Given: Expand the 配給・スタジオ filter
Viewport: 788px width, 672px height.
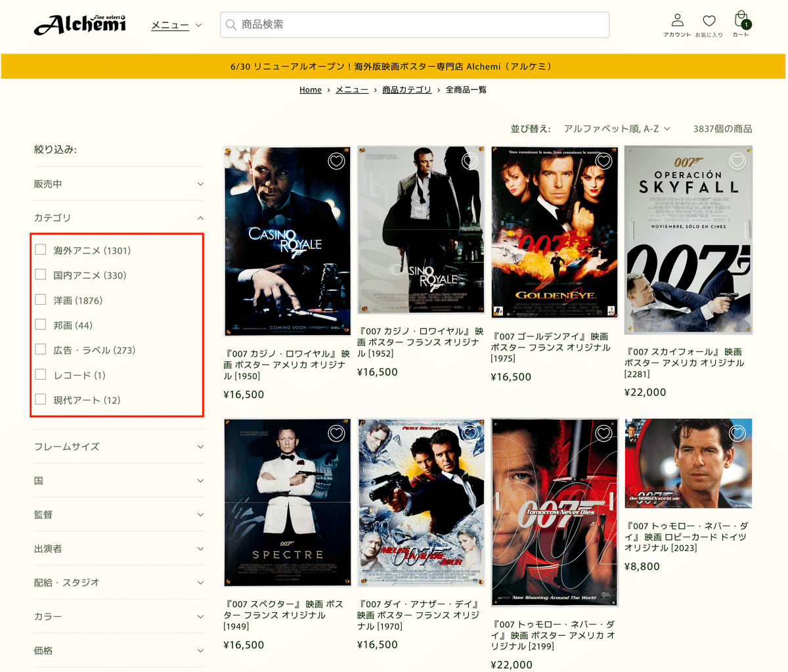Looking at the screenshot, I should (x=119, y=583).
